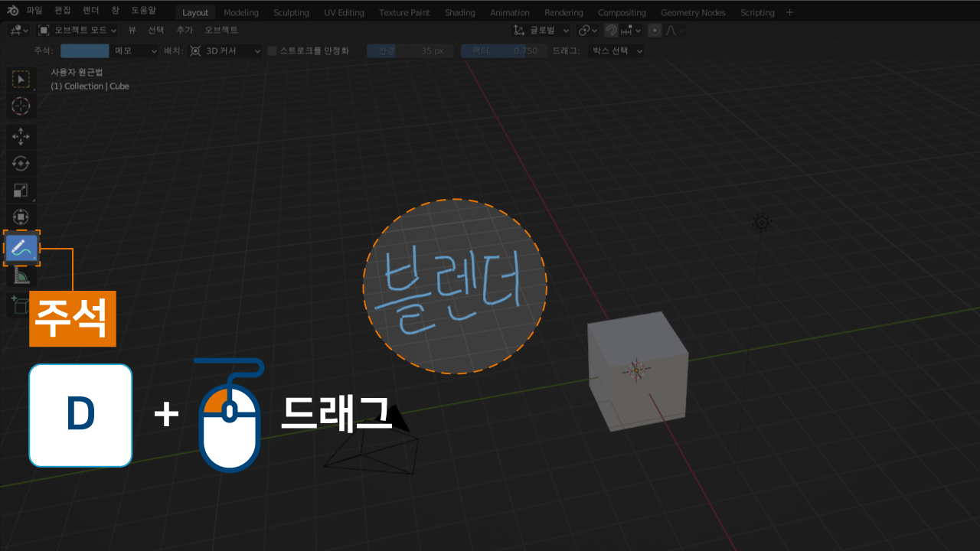Open the 파일 menu
This screenshot has width=980, height=551.
(34, 11)
